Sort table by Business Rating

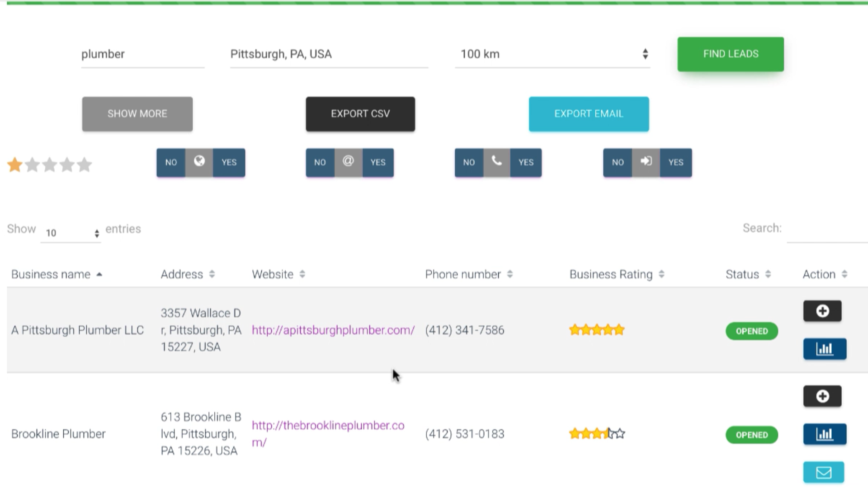click(x=617, y=274)
